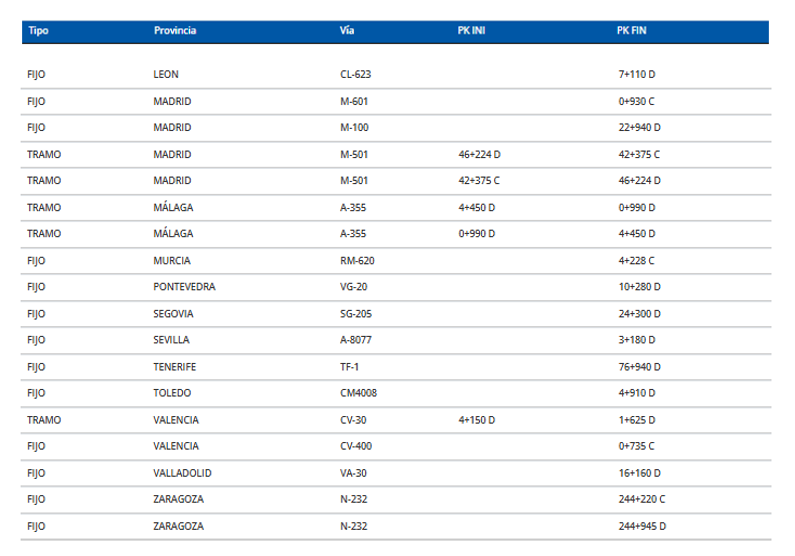795x556 pixels.
Task: Select the TOLEDO province cell
Action: click(172, 393)
